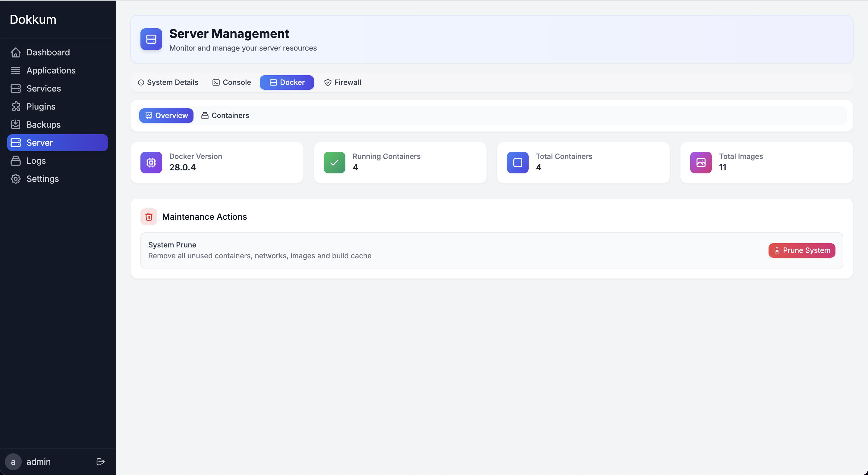Select the Backups download icon
Image resolution: width=868 pixels, height=475 pixels.
(x=16, y=125)
